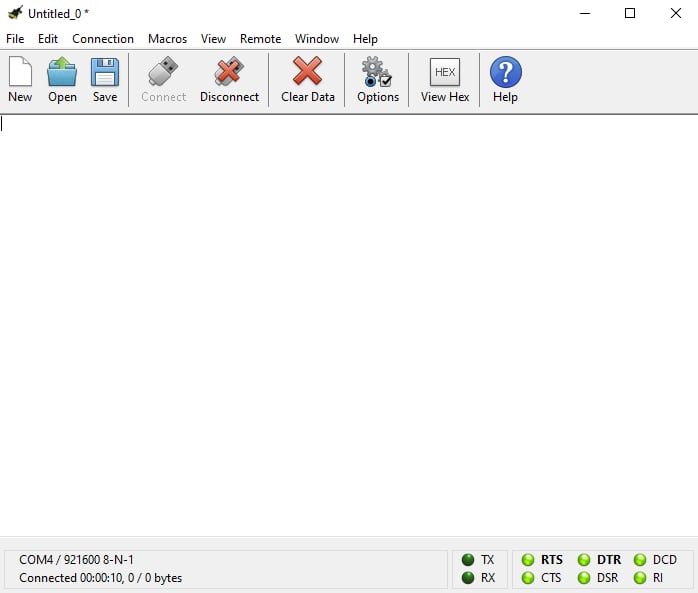Open the File menu
This screenshot has width=698, height=593.
(x=15, y=39)
